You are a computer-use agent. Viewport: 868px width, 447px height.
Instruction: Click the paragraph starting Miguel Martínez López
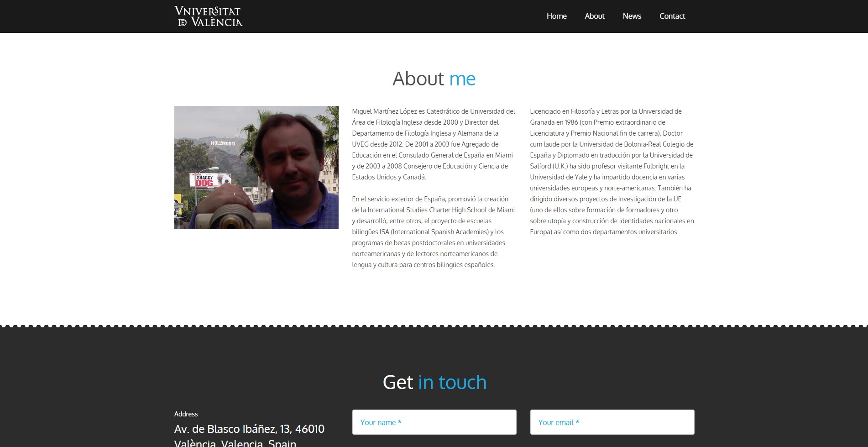point(434,144)
